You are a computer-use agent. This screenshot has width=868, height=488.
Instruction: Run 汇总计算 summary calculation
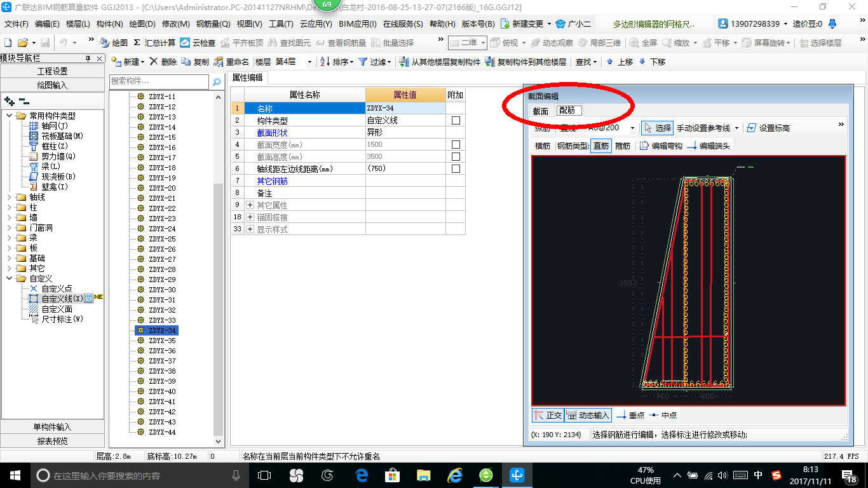pyautogui.click(x=154, y=43)
